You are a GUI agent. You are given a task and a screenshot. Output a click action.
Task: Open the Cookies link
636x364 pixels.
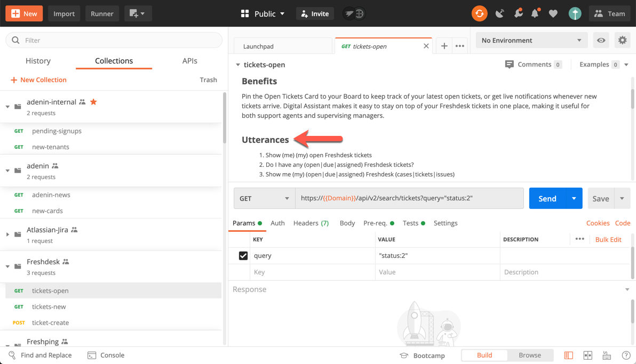point(598,223)
